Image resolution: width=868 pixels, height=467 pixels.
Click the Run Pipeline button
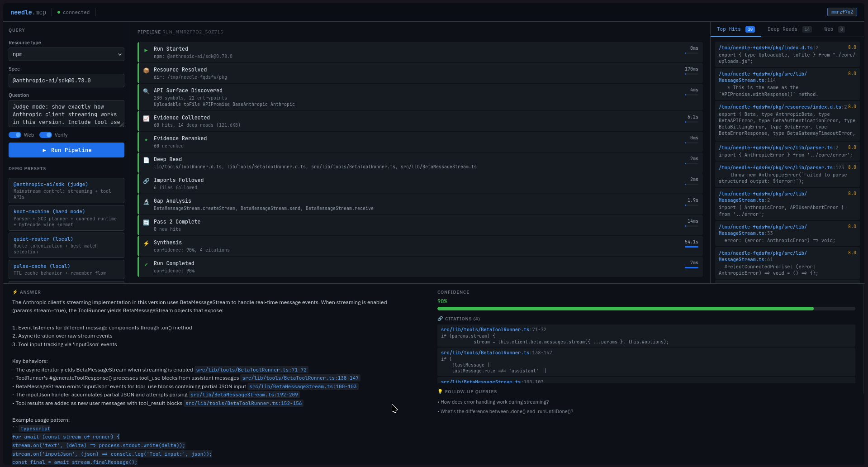(x=66, y=150)
